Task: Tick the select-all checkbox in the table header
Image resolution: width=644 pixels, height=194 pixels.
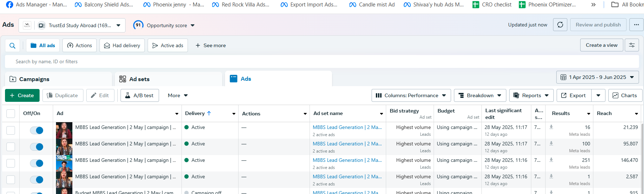Action: point(11,114)
